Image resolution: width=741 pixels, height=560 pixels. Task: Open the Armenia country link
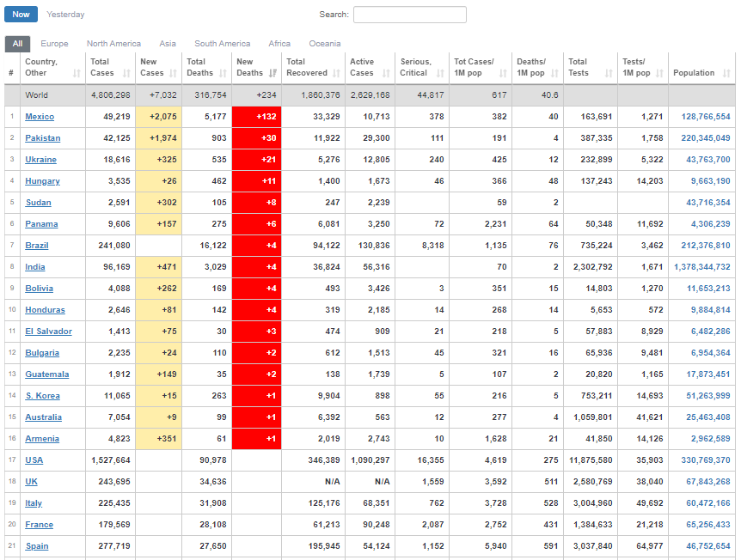(42, 439)
